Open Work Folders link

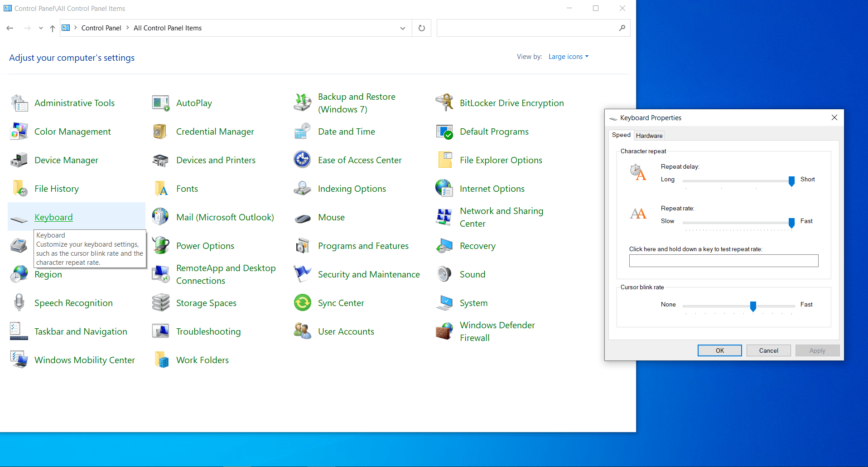pos(203,360)
